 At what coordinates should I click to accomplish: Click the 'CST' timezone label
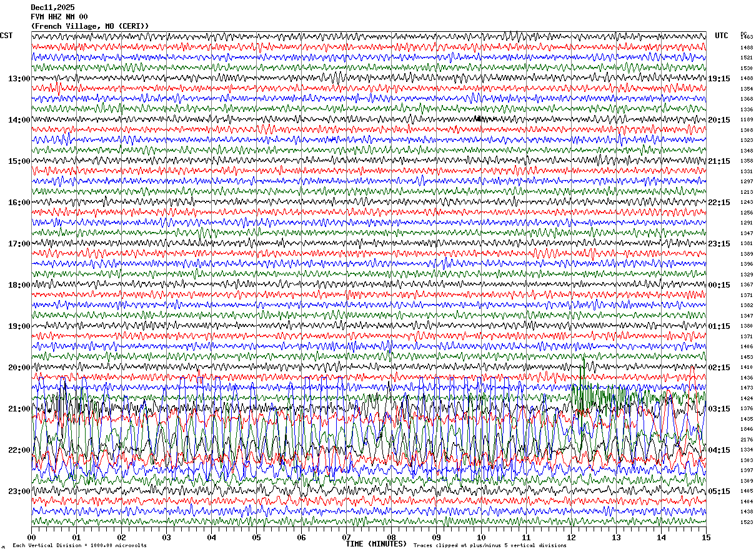click(6, 36)
